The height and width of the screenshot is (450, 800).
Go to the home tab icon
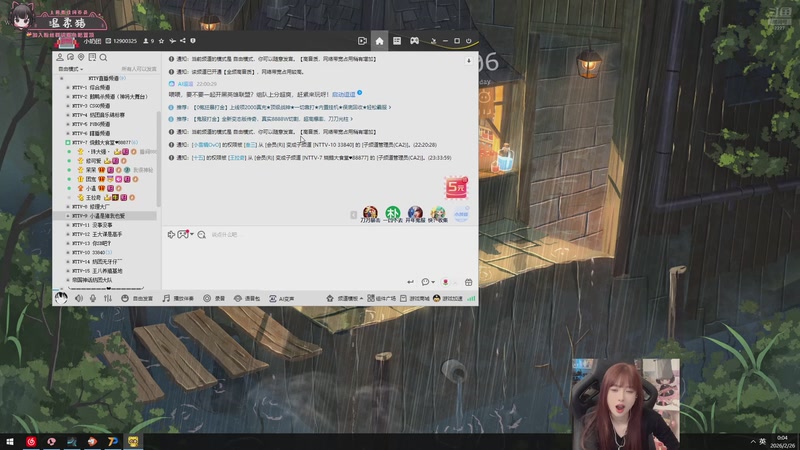pos(380,41)
